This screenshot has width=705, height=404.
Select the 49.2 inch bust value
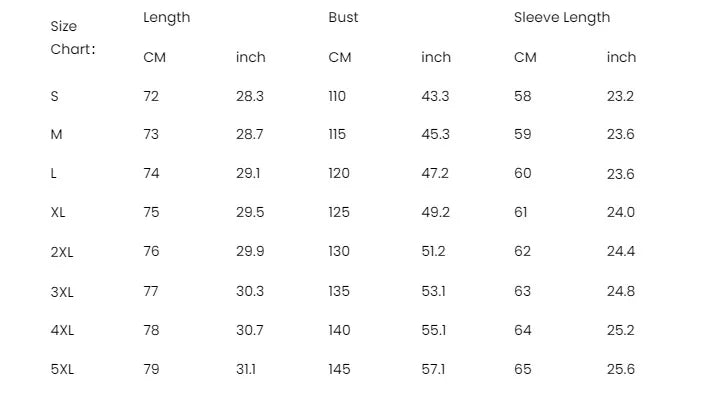pos(435,212)
